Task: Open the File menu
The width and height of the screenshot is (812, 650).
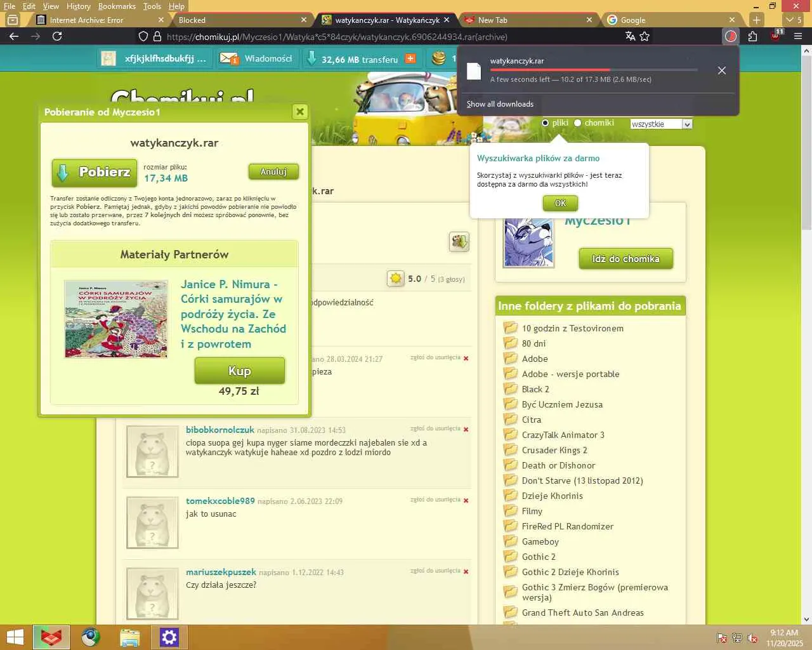Action: pyautogui.click(x=10, y=6)
